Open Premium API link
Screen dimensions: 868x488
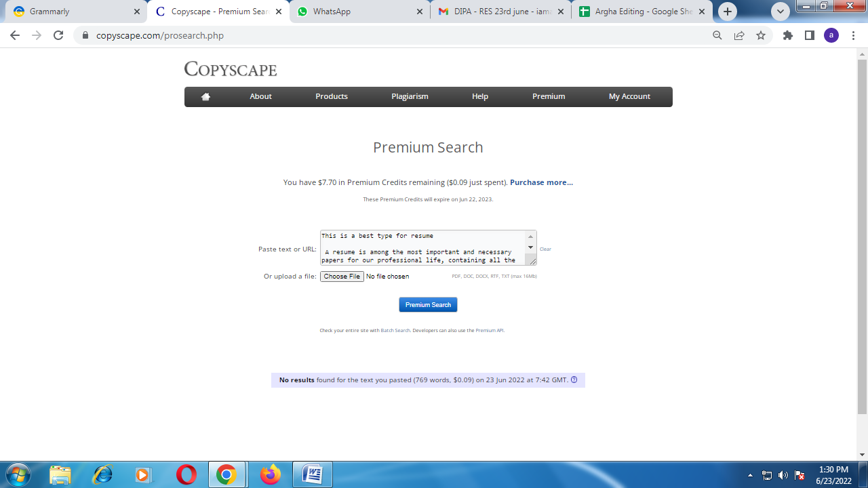(490, 331)
